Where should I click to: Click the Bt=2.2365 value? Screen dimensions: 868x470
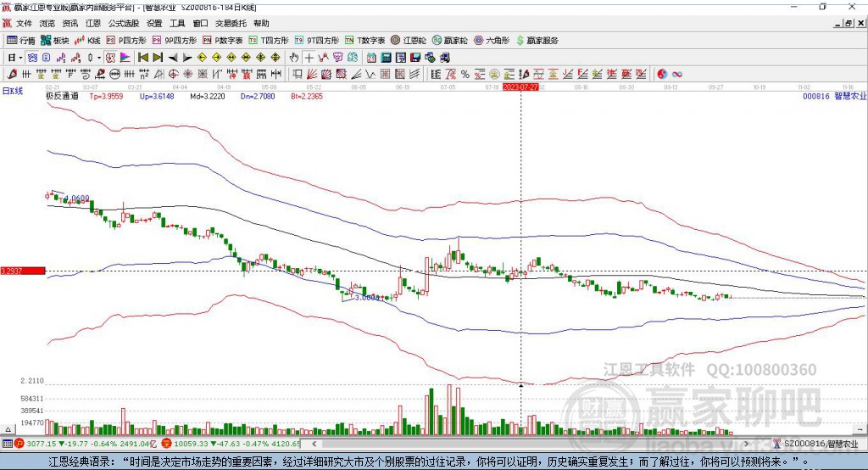tap(307, 96)
